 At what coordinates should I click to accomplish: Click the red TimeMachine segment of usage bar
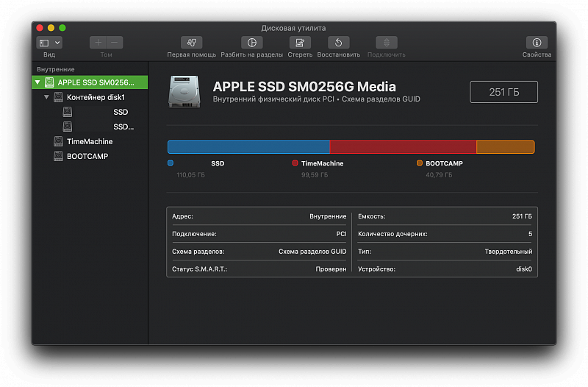coord(403,147)
